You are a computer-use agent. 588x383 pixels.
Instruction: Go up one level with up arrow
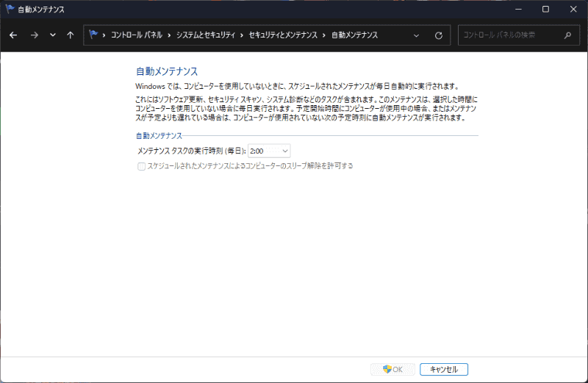click(70, 35)
